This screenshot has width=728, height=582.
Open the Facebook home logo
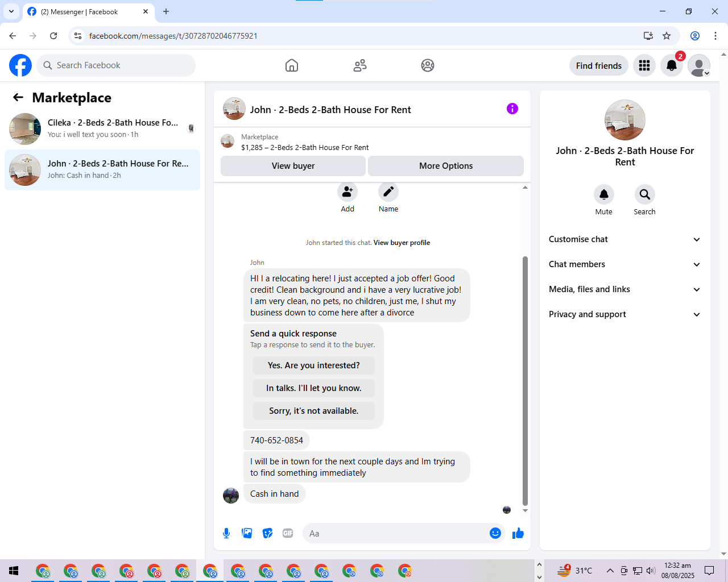tap(20, 65)
